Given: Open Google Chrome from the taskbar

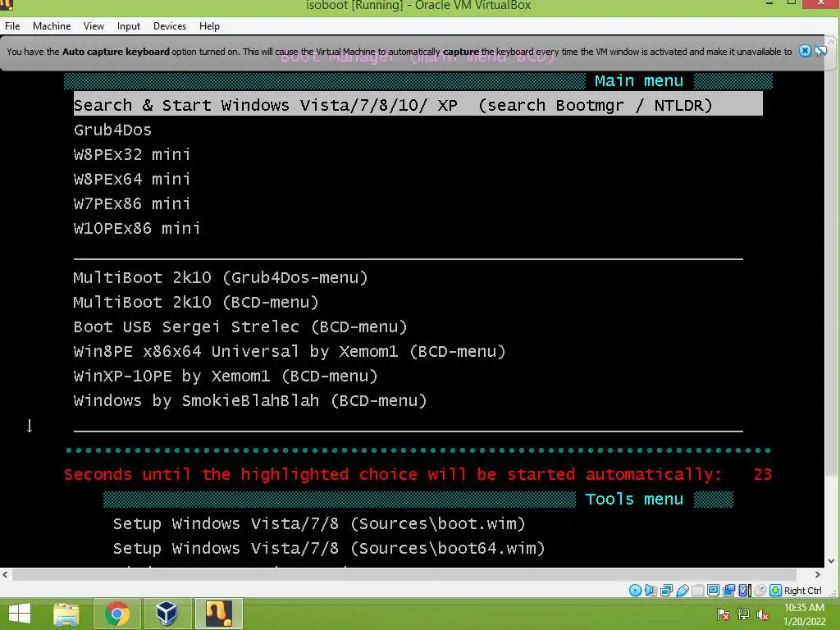Looking at the screenshot, I should (x=116, y=614).
